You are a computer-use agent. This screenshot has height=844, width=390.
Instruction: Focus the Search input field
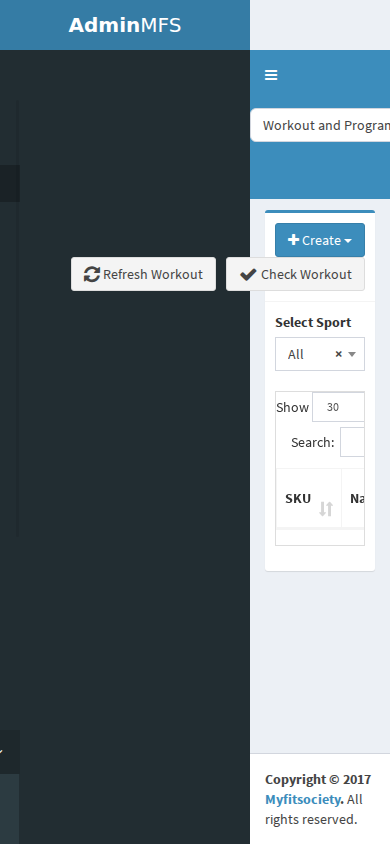point(352,442)
